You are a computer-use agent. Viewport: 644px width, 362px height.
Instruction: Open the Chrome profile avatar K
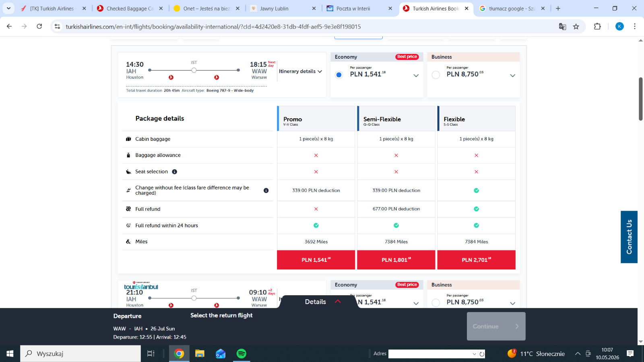coord(619,27)
